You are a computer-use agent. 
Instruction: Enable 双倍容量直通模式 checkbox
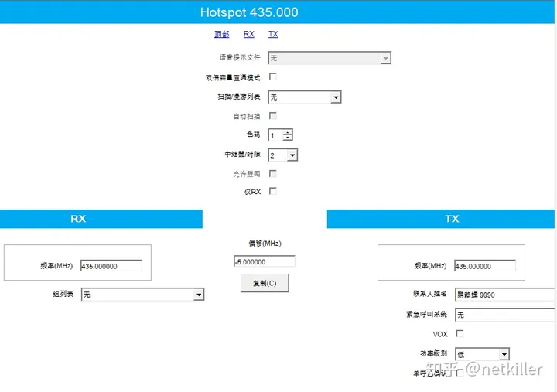272,77
